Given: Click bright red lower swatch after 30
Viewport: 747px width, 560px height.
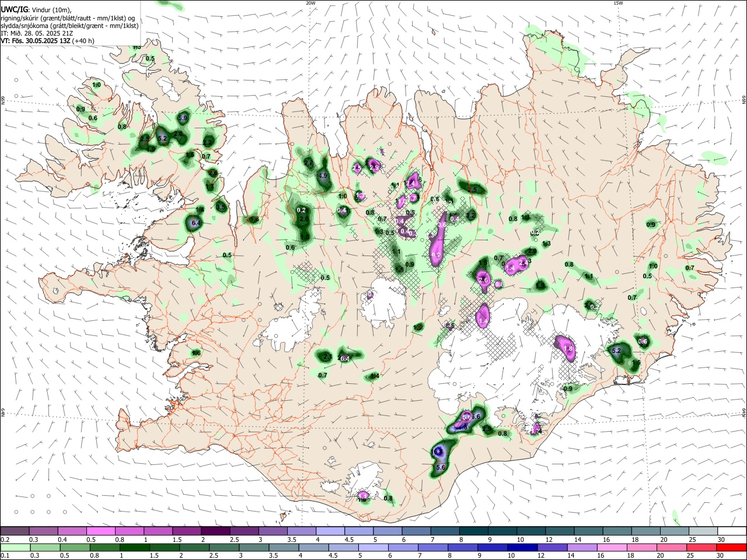Looking at the screenshot, I should 731,547.
